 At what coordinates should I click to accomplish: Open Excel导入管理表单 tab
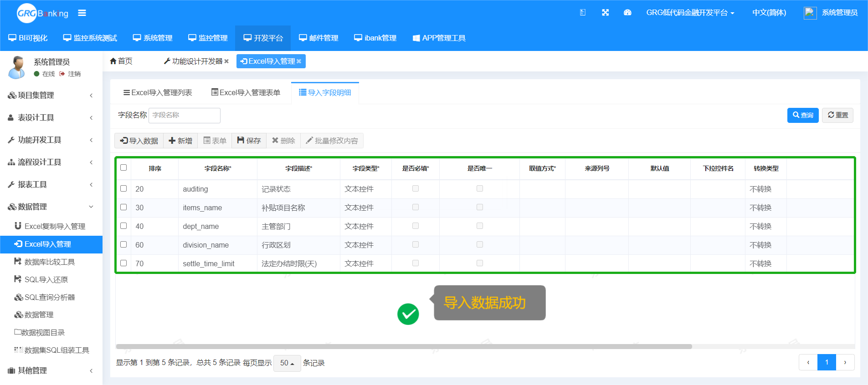(246, 92)
